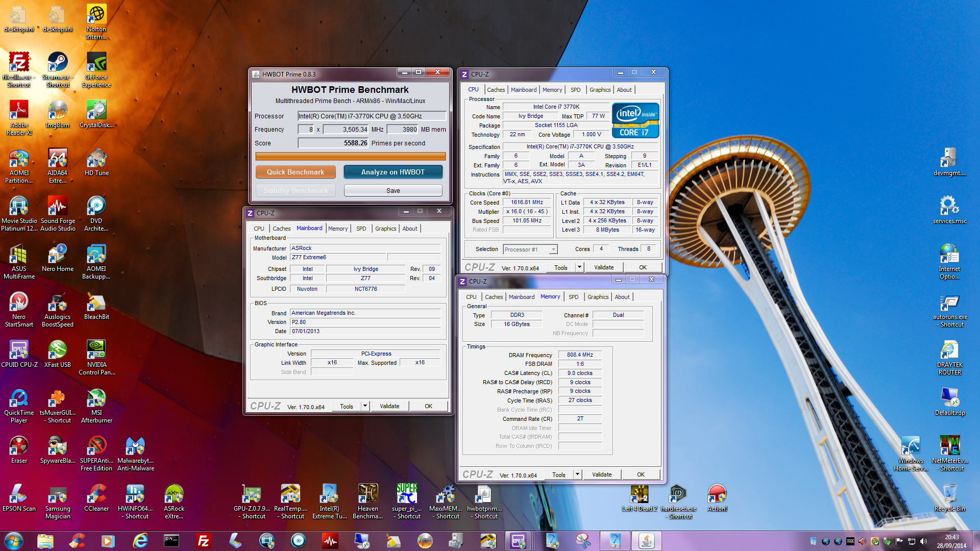
Task: Open the CrystalDisk desktop shortcut
Action: pos(96,114)
